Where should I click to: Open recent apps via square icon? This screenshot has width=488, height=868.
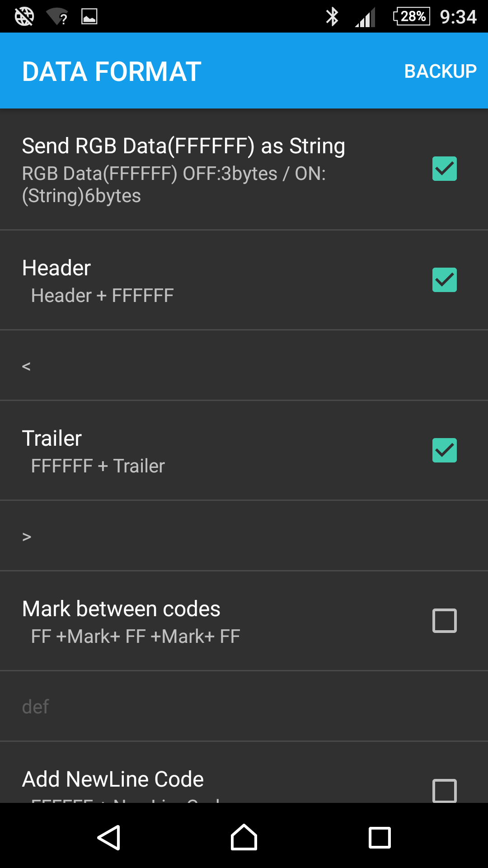click(x=380, y=838)
